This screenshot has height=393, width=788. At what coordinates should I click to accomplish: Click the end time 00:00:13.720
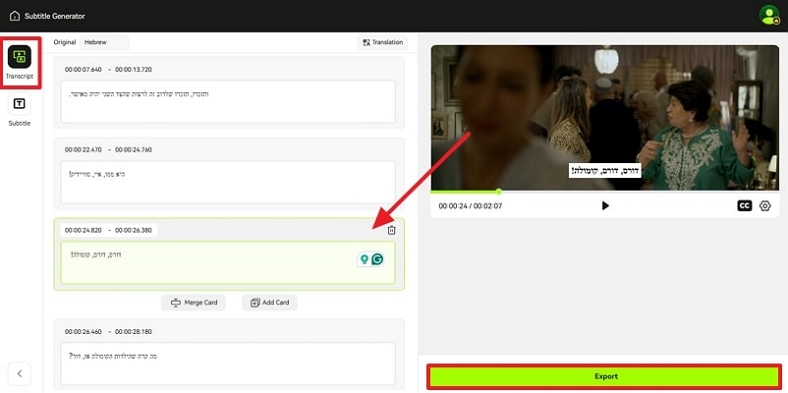coord(134,69)
